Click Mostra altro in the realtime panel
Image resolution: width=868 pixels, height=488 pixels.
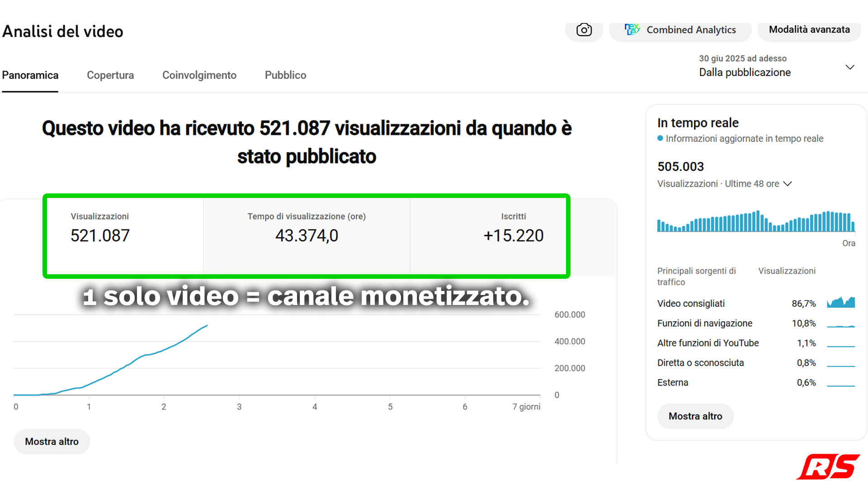point(695,416)
